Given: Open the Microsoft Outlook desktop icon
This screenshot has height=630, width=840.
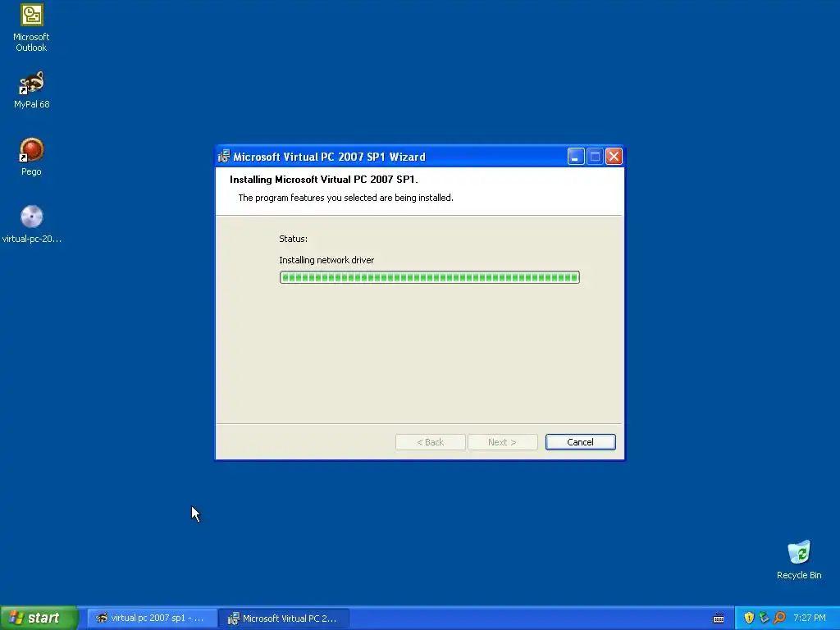Looking at the screenshot, I should point(31,28).
